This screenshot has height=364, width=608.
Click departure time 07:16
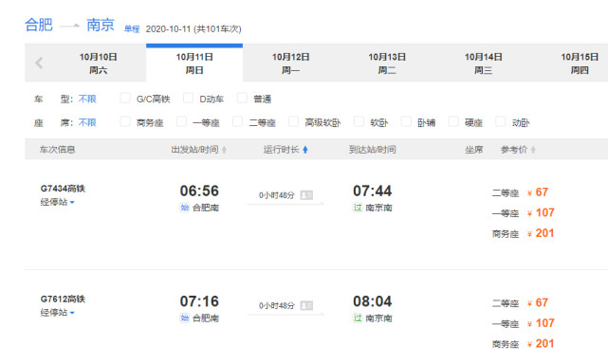point(199,301)
